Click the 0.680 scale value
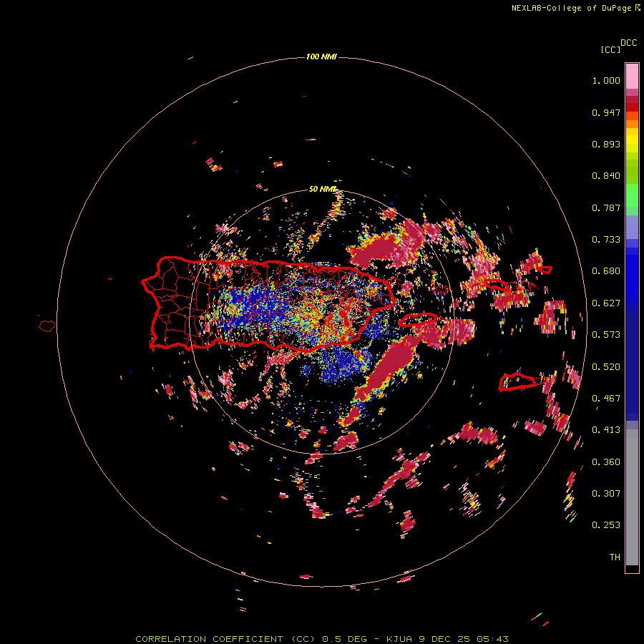The height and width of the screenshot is (644, 644). 606,271
